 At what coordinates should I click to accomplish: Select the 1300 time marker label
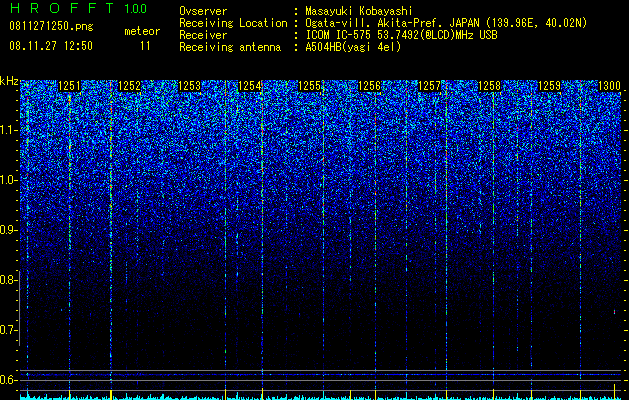[x=609, y=86]
